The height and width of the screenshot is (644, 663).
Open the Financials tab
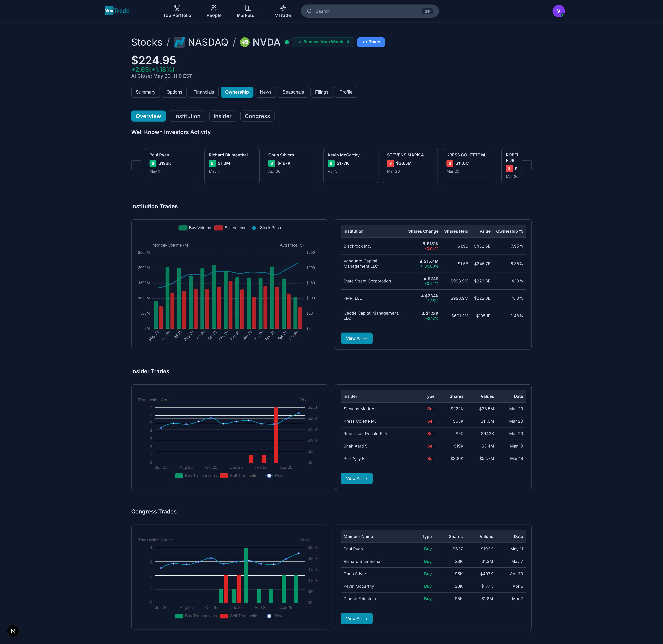[x=204, y=92]
